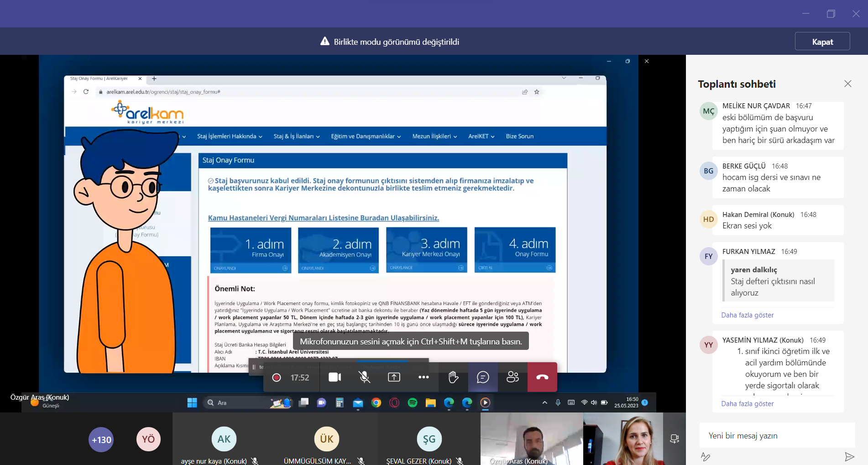Image resolution: width=868 pixels, height=465 pixels.
Task: Close the Staj Onay Formu browser tab
Action: point(140,79)
